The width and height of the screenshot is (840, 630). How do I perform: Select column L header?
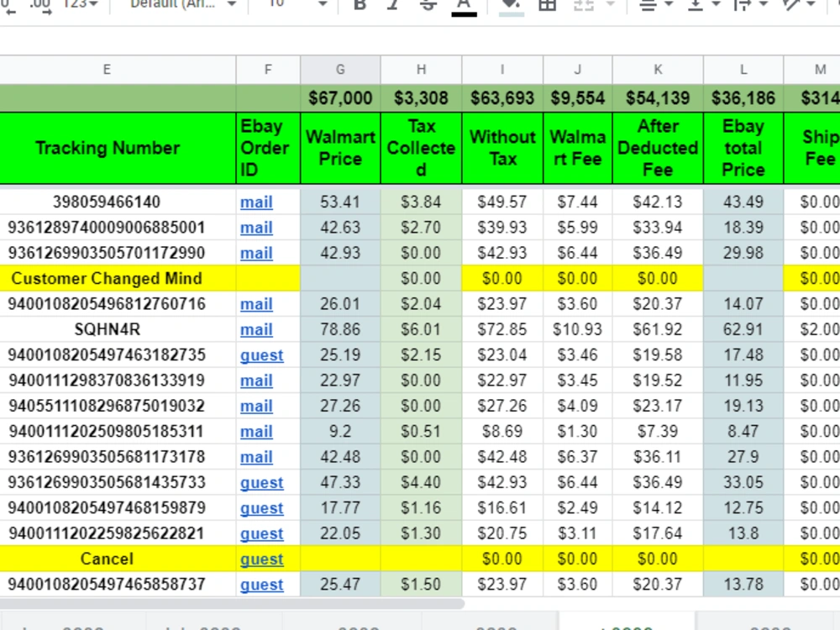coord(743,70)
